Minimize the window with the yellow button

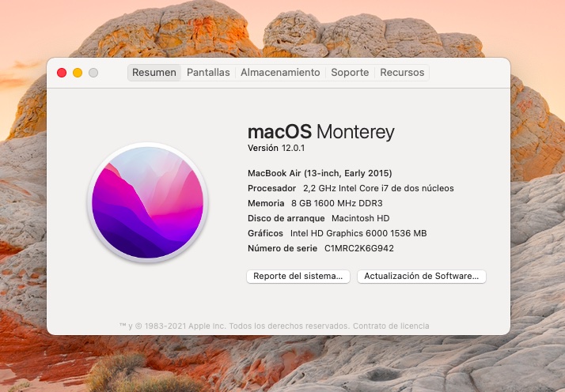coord(78,73)
